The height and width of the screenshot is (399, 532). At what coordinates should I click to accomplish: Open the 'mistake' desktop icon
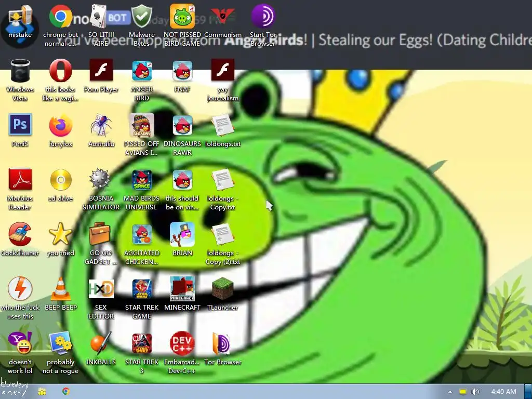click(20, 17)
